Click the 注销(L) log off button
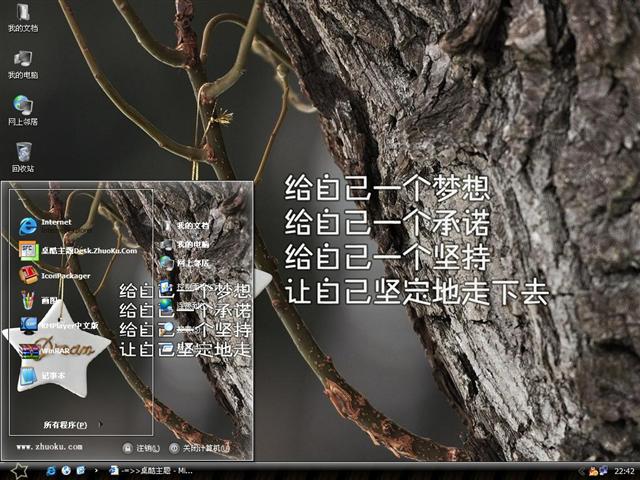Image resolution: width=640 pixels, height=480 pixels. (141, 448)
